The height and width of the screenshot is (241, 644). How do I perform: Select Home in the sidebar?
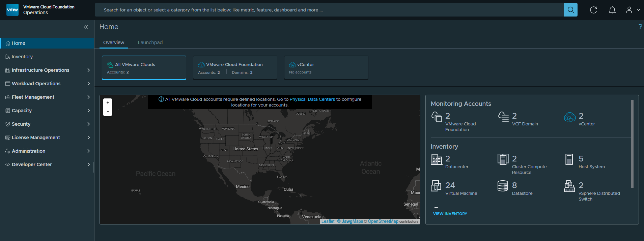pyautogui.click(x=47, y=43)
